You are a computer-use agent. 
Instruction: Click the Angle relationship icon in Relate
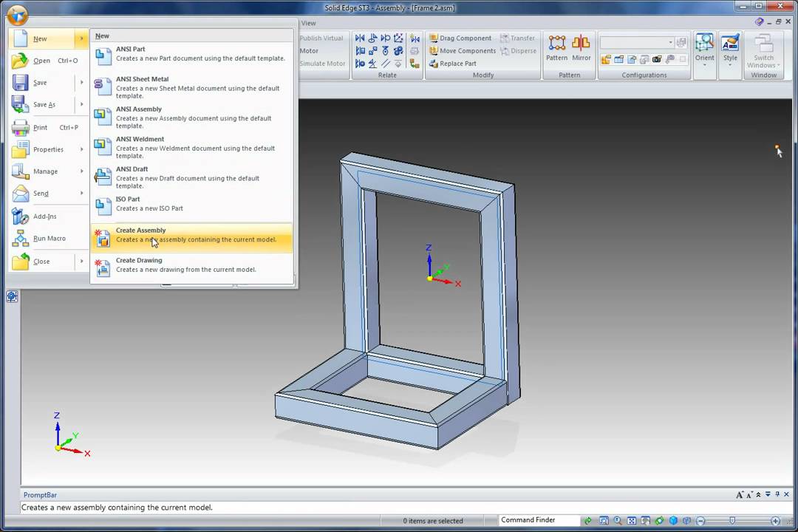pyautogui.click(x=372, y=64)
